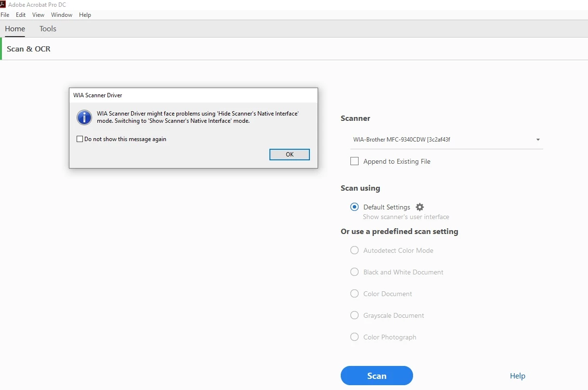Click the 'Scanner' section label

coord(355,118)
